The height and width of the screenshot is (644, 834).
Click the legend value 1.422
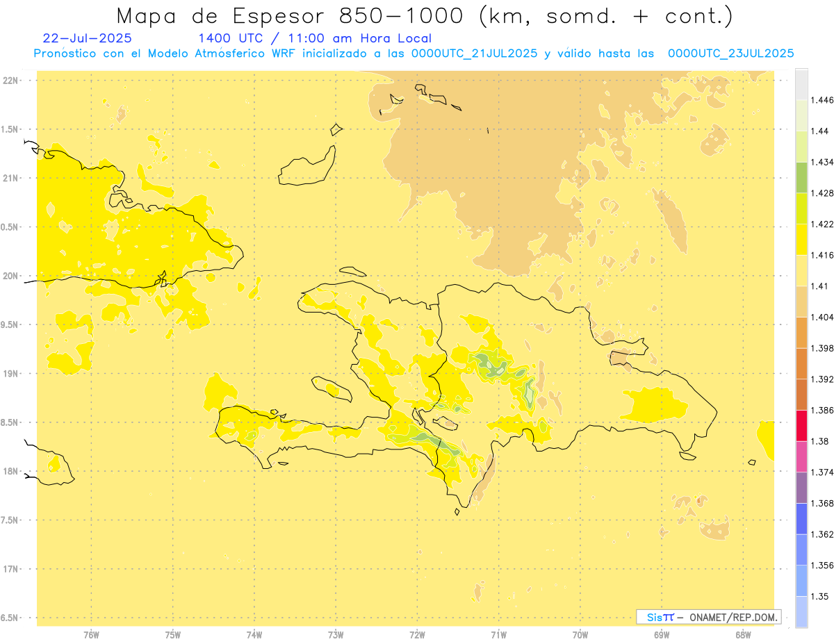click(x=821, y=224)
